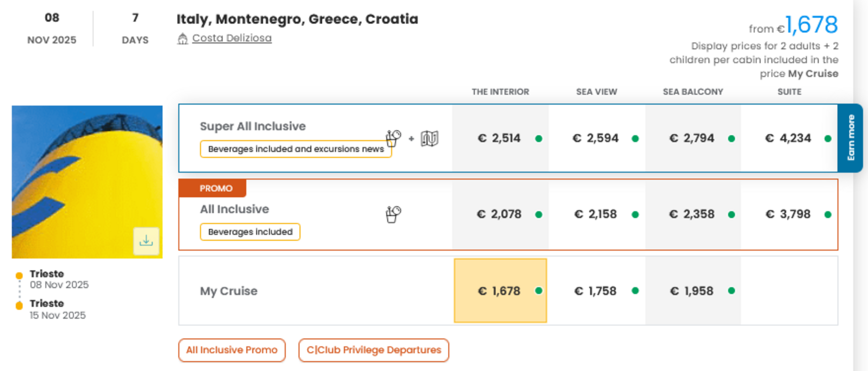
Task: Click the drinks icon in Super All Inclusive row
Action: [393, 138]
